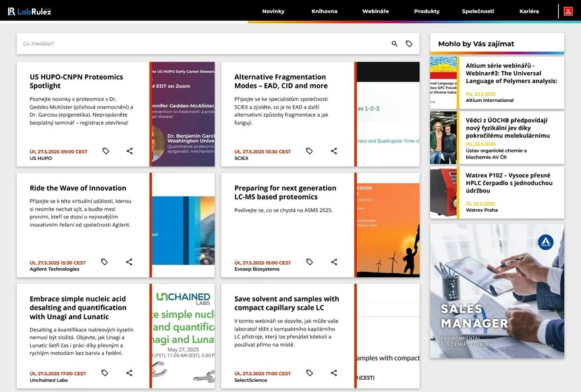Share the Unagi and Lunatic desalting webinar
This screenshot has height=392, width=581.
(x=129, y=372)
